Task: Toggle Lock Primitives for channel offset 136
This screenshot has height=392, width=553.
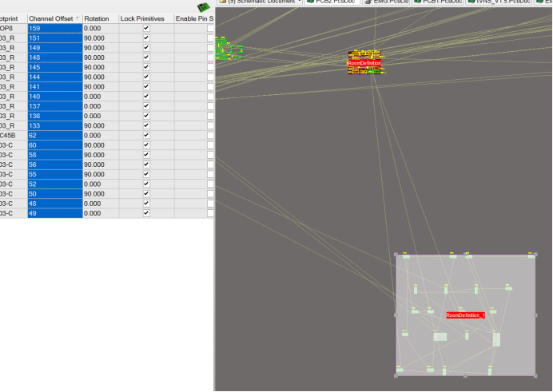Action: (x=146, y=116)
